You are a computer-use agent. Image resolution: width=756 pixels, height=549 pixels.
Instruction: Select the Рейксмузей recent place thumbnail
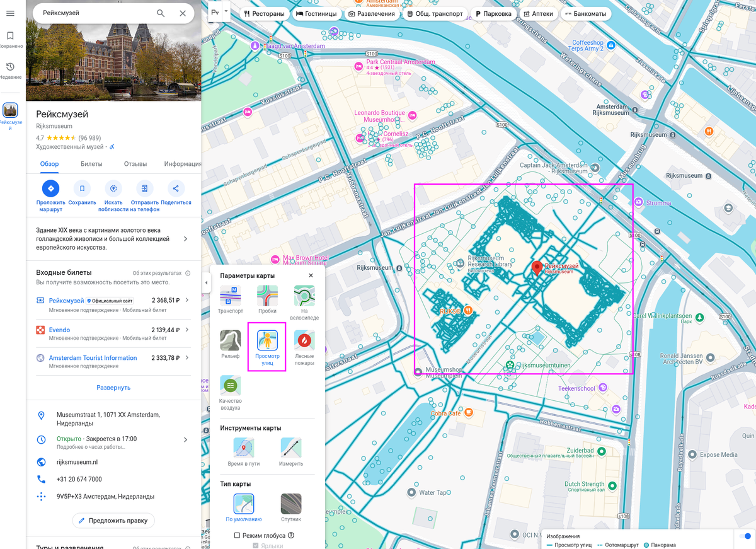coord(10,110)
